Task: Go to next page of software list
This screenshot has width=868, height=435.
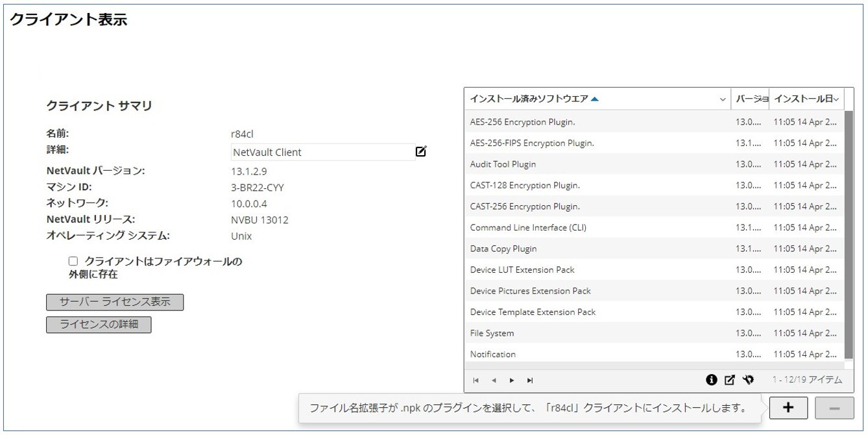Action: (x=512, y=380)
